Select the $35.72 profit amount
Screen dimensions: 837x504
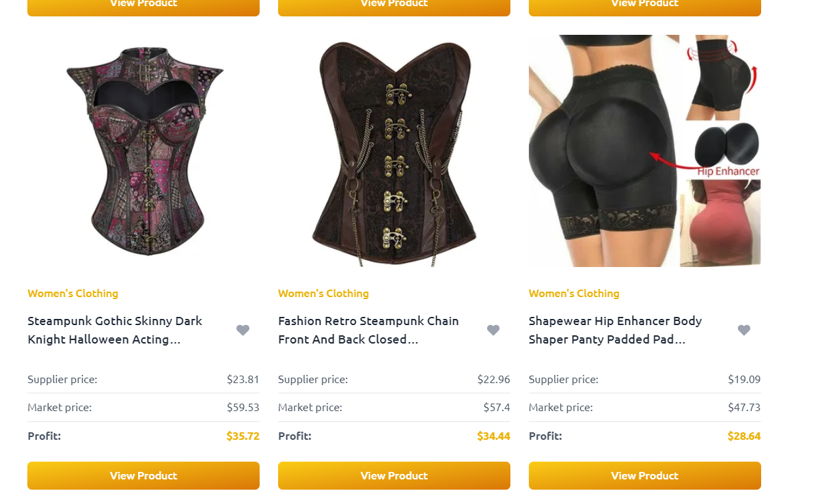pyautogui.click(x=243, y=436)
